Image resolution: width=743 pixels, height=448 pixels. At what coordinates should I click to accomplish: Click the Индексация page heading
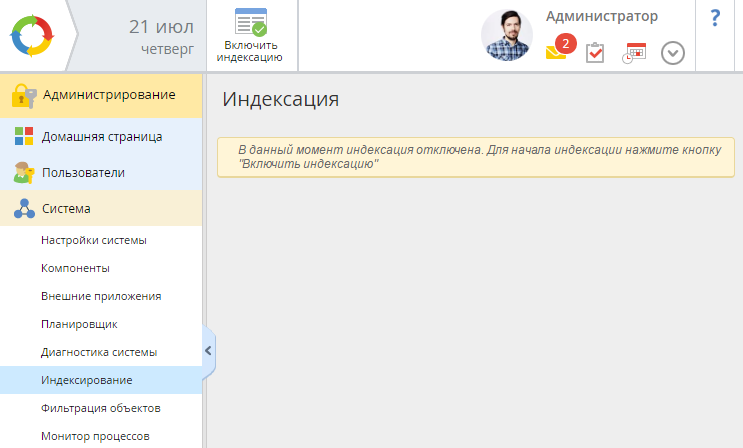(281, 100)
